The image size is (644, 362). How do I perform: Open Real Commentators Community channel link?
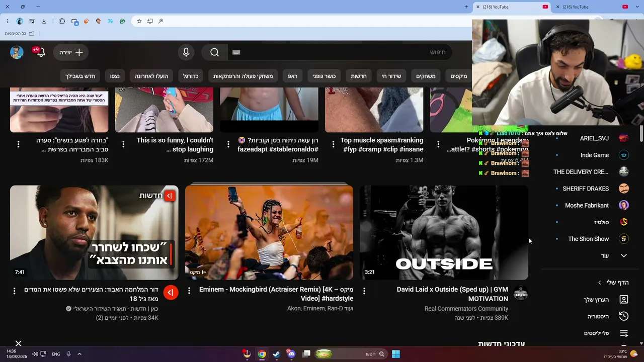[x=466, y=309]
